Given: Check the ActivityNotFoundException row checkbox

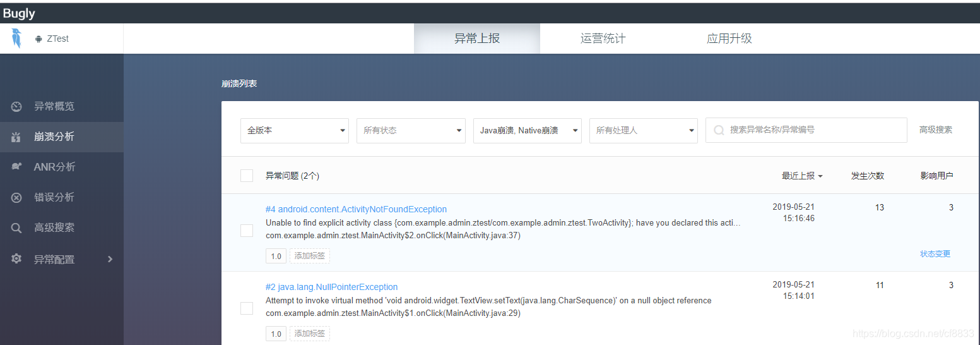Looking at the screenshot, I should (x=247, y=231).
